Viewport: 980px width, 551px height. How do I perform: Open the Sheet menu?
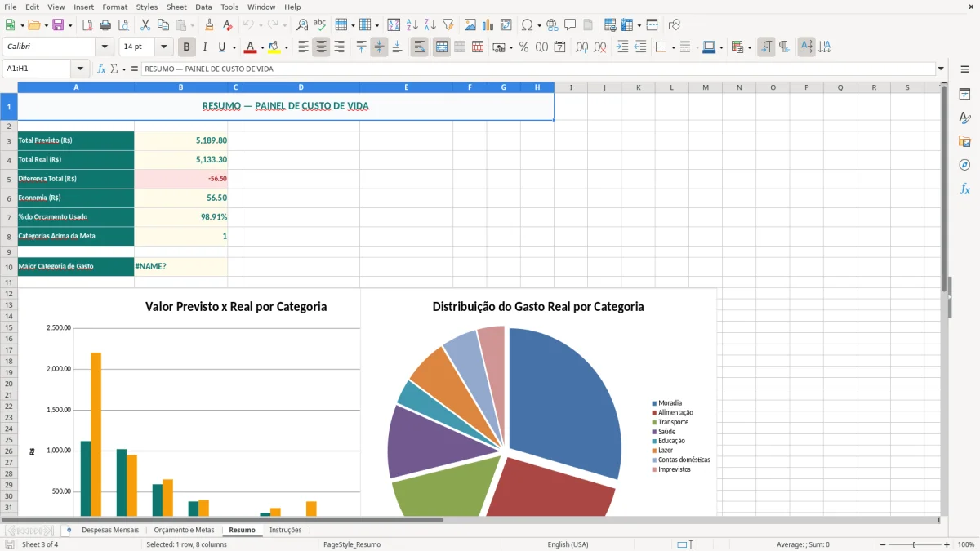coord(176,7)
